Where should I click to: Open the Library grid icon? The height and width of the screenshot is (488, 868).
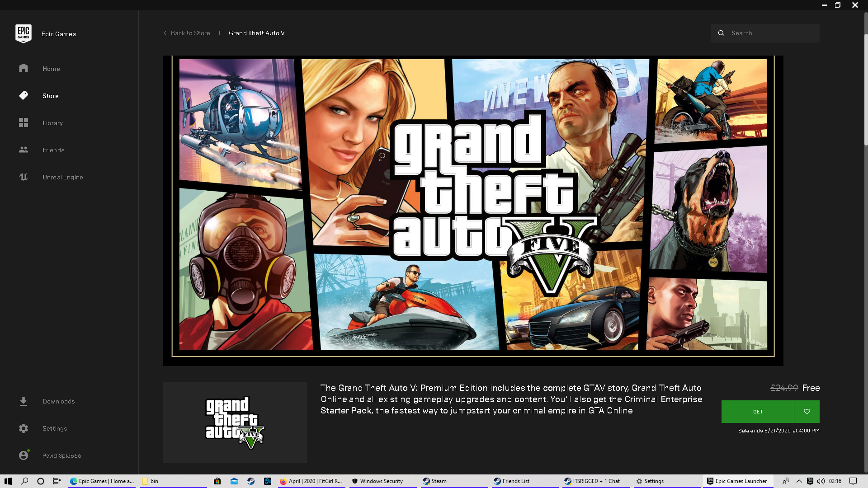24,122
